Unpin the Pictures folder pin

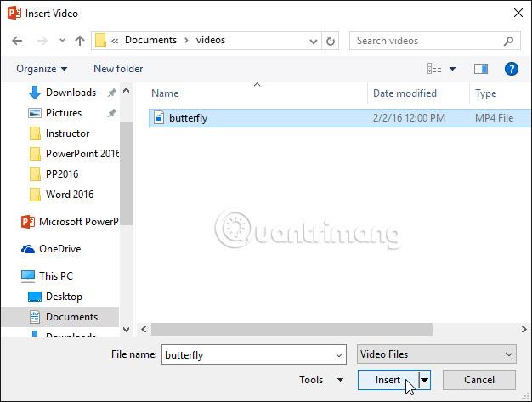coord(111,113)
